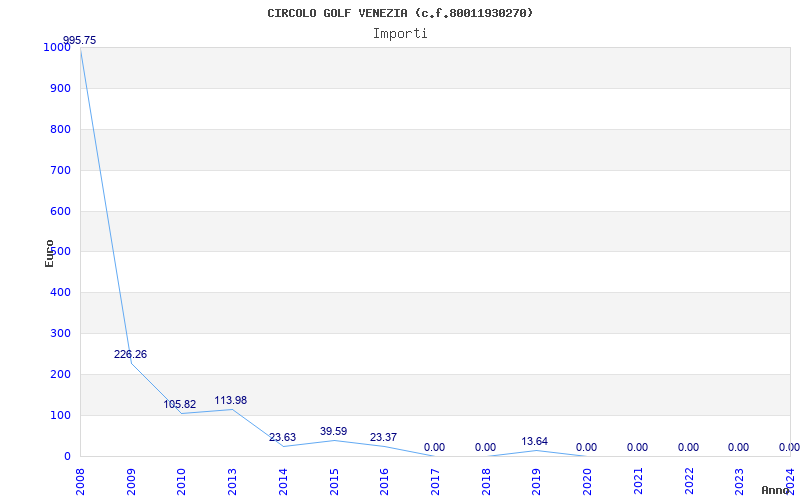This screenshot has width=800, height=500.
Task: Select the 2023 year label on x-axis
Action: click(739, 481)
